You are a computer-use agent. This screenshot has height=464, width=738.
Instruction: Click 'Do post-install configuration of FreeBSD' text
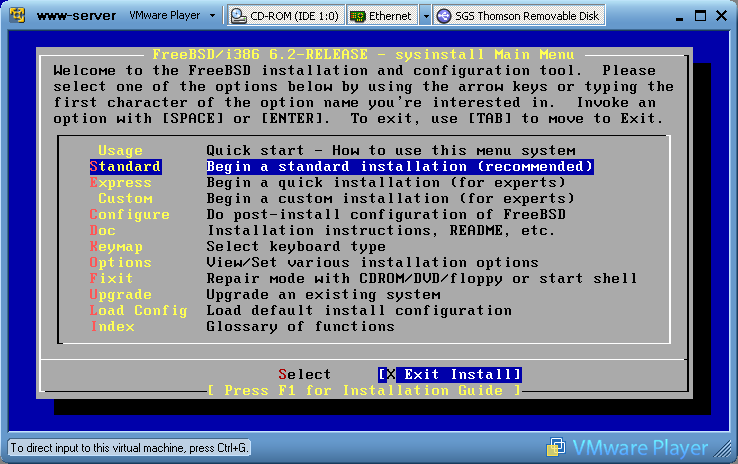(386, 215)
